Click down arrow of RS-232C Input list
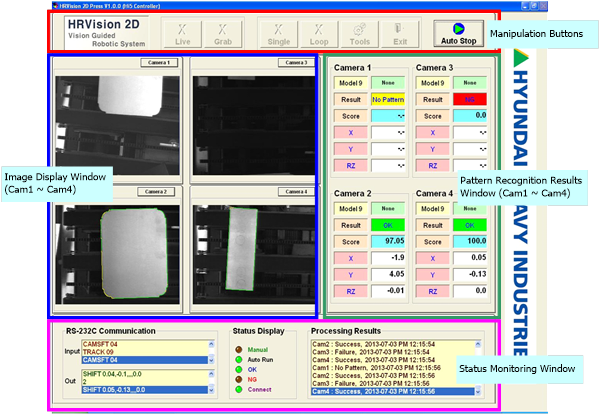This screenshot has height=417, width=601. coord(211,360)
